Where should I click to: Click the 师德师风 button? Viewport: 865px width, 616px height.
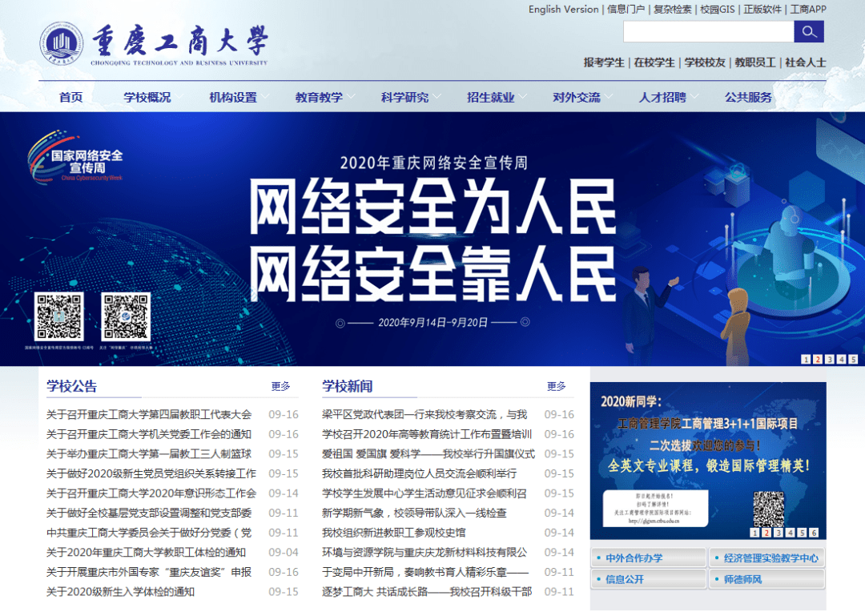pos(766,579)
